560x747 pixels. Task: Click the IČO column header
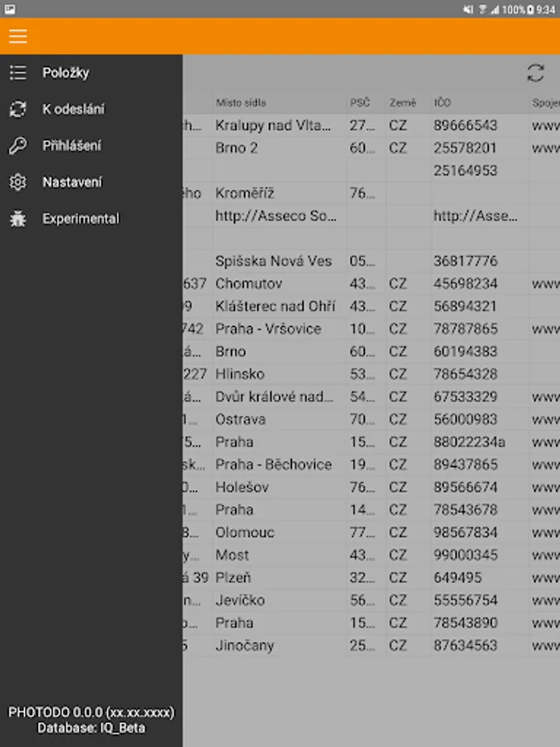click(442, 102)
